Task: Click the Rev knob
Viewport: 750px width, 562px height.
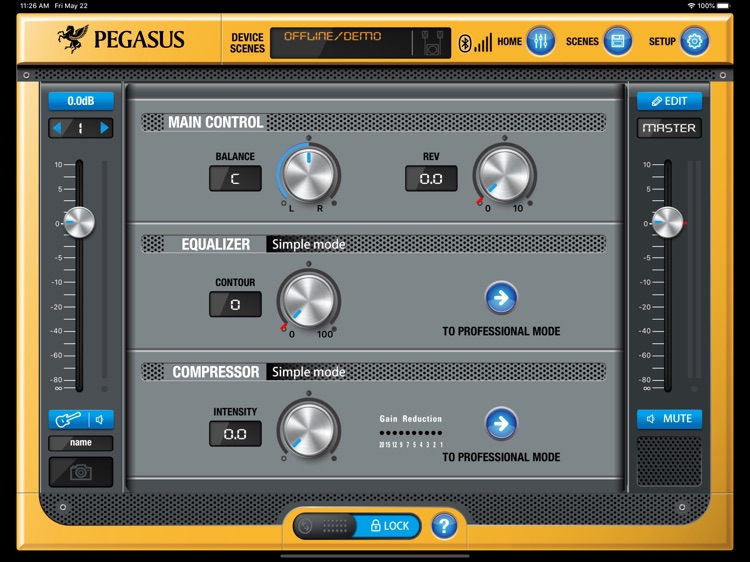Action: coord(505,173)
